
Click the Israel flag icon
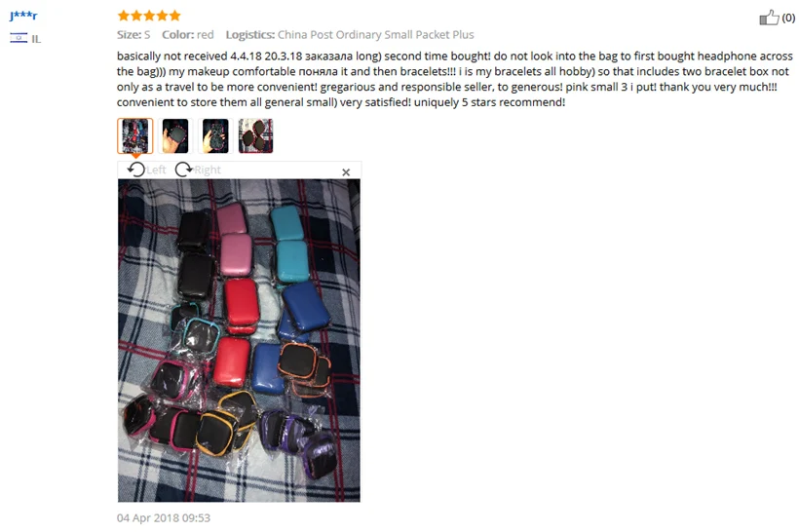click(x=19, y=38)
